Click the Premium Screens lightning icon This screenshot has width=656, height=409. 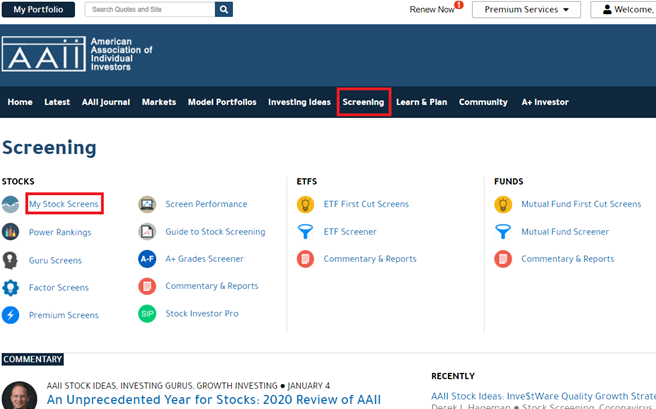tap(10, 315)
